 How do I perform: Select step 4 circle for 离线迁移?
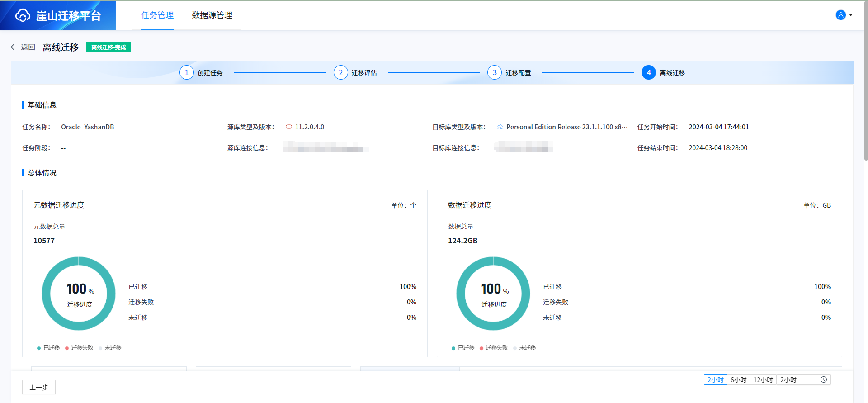pos(649,72)
